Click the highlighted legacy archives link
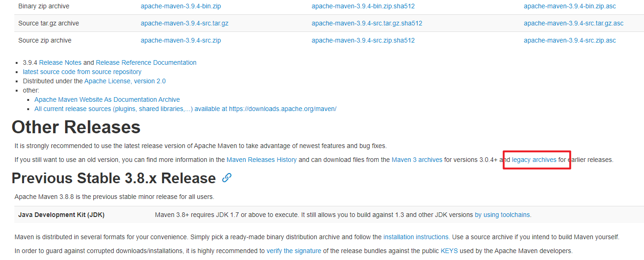This screenshot has width=644, height=260. (x=534, y=160)
